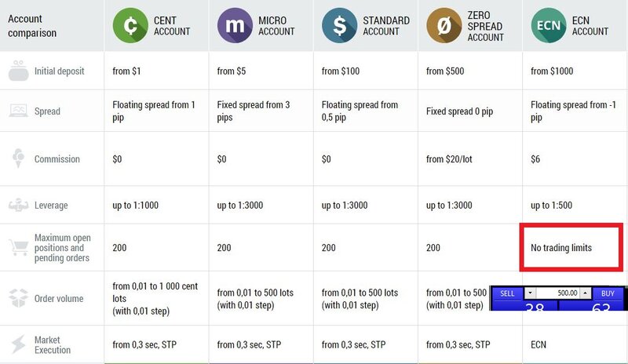628x364 pixels.
Task: Click the 'Account comparison' header label
Action: [x=32, y=26]
